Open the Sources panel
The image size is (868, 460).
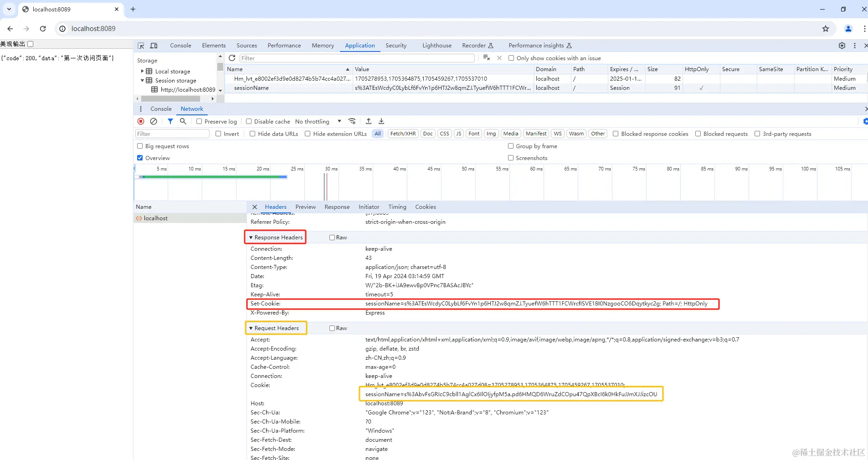[247, 46]
